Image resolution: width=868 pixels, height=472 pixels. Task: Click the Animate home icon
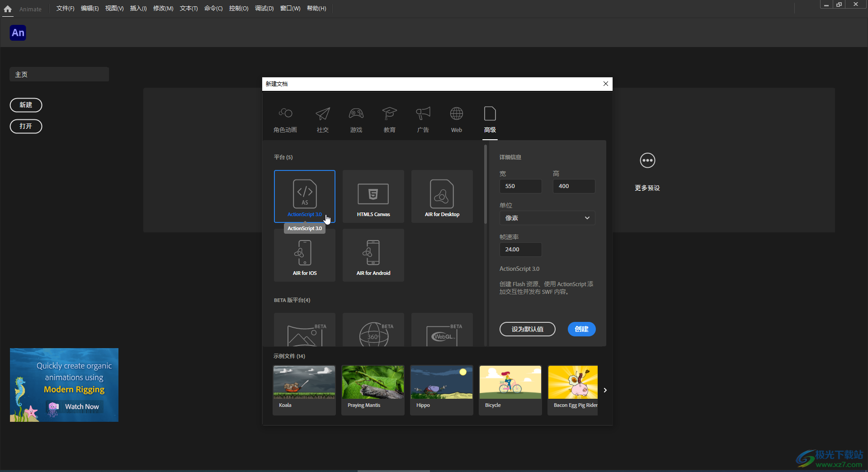[8, 9]
